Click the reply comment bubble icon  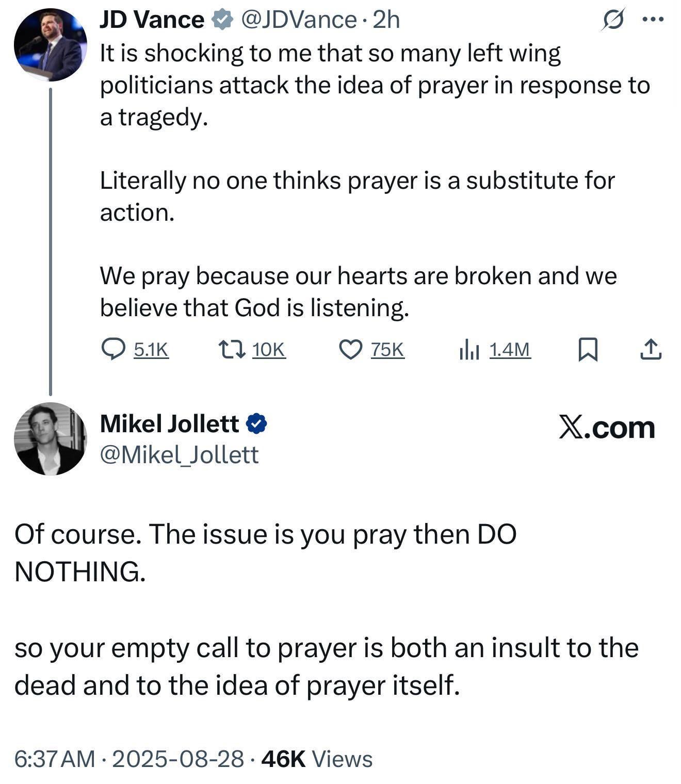pyautogui.click(x=112, y=349)
